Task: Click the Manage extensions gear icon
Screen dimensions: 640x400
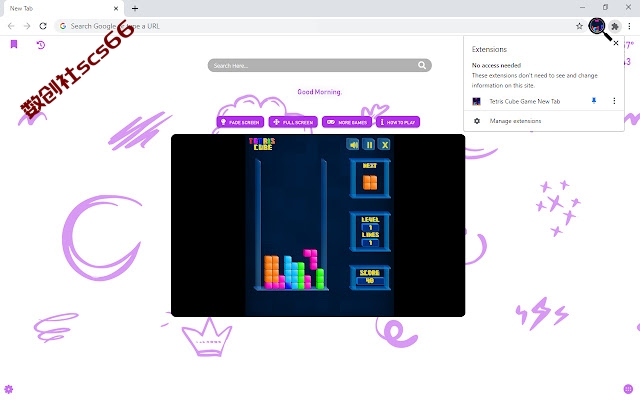Action: [477, 121]
